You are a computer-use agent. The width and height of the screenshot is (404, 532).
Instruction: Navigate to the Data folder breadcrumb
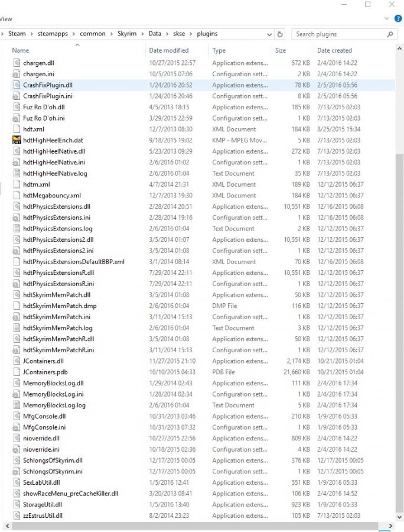(x=155, y=34)
